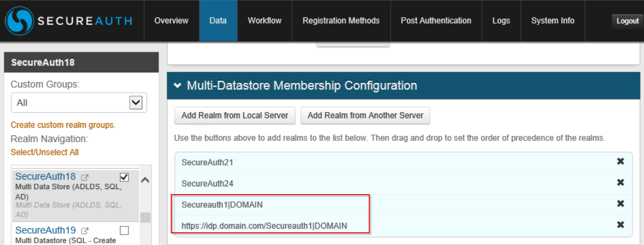The height and width of the screenshot is (245, 644).
Task: Click realm list scroll up arrow
Action: [x=145, y=180]
